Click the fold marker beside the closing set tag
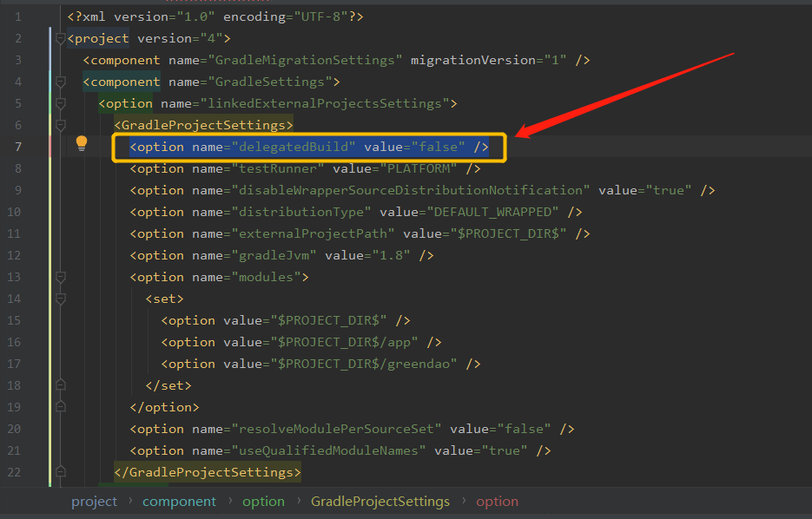The width and height of the screenshot is (812, 519). [59, 385]
